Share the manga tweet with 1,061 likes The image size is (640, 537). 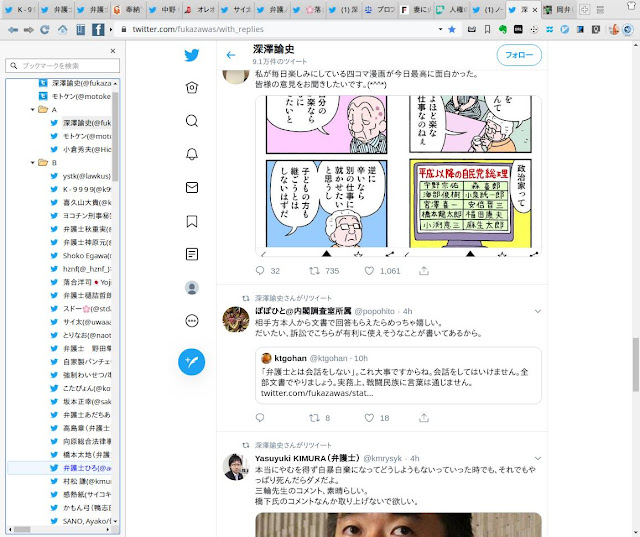click(x=424, y=271)
